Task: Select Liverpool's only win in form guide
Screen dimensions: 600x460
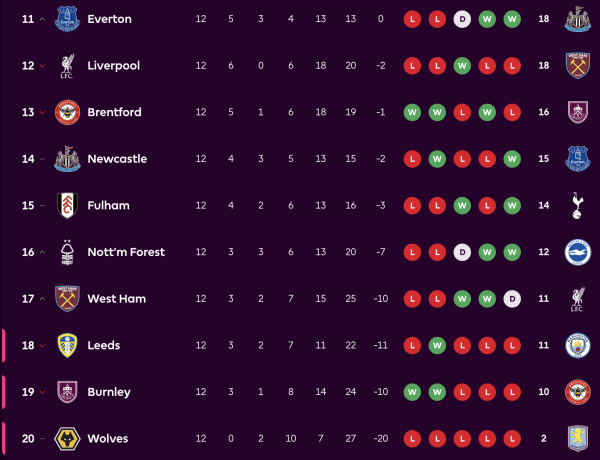Action: tap(461, 66)
